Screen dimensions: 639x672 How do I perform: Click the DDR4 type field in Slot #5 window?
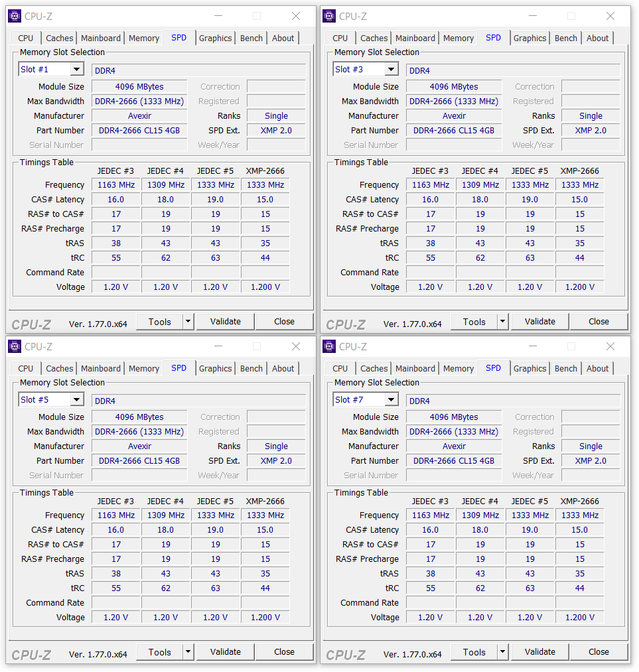click(199, 401)
